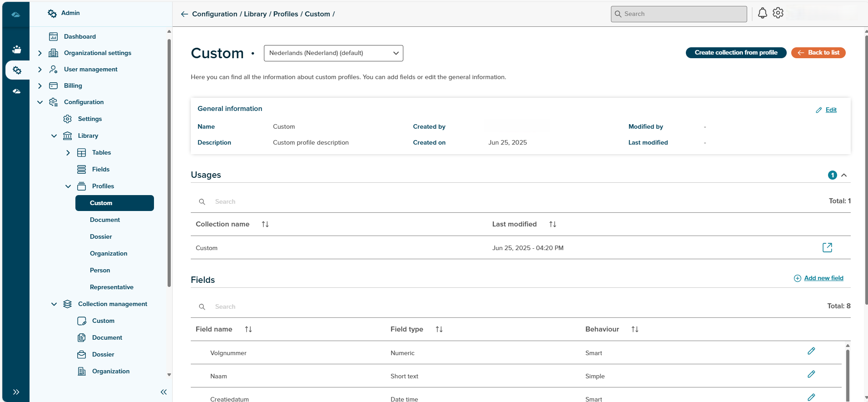Sort by Field type column
This screenshot has width=868, height=402.
tap(439, 329)
